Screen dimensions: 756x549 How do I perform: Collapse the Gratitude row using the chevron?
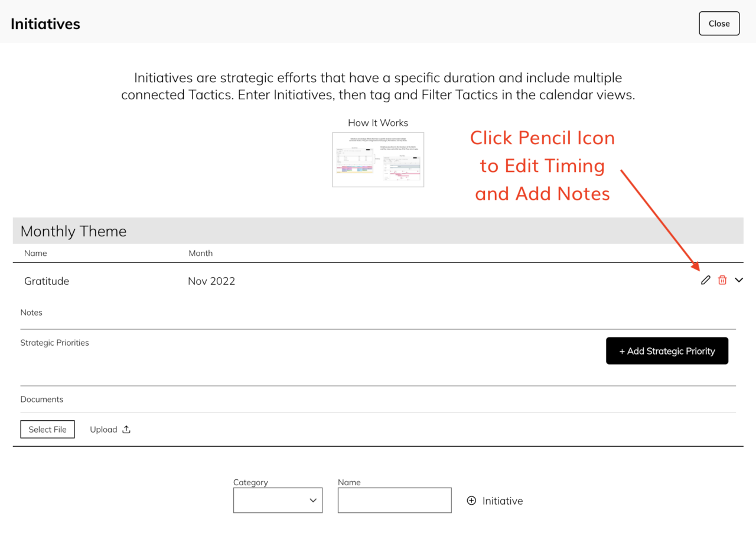click(739, 280)
